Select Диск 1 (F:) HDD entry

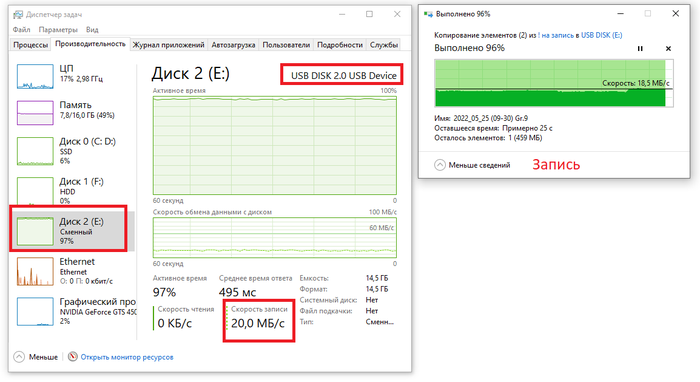[71, 191]
